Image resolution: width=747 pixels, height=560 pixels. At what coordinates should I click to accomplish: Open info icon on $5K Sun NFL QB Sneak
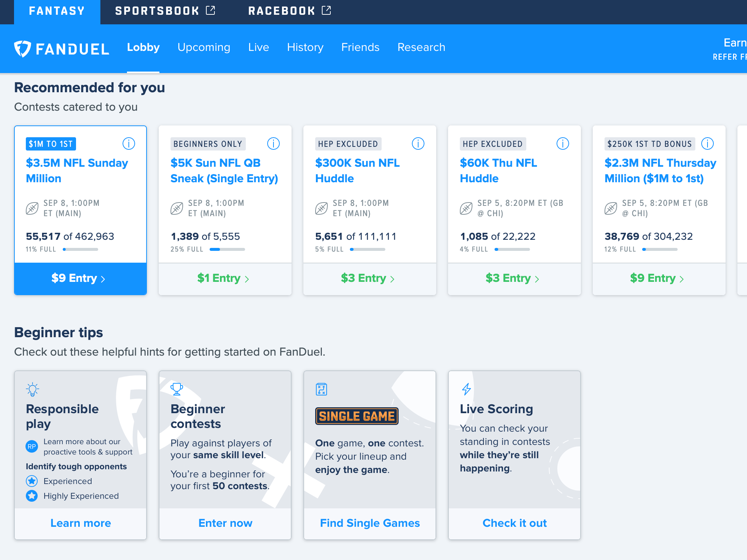[x=273, y=144]
